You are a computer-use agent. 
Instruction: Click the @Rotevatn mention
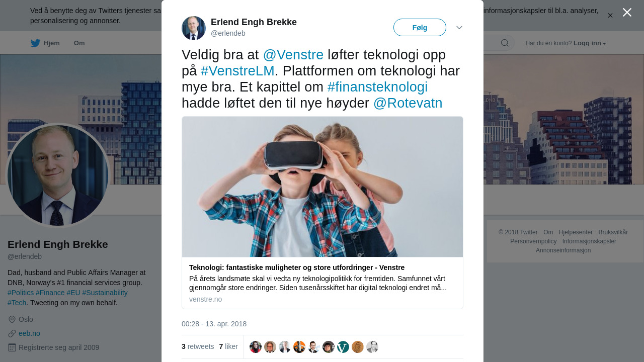click(408, 103)
